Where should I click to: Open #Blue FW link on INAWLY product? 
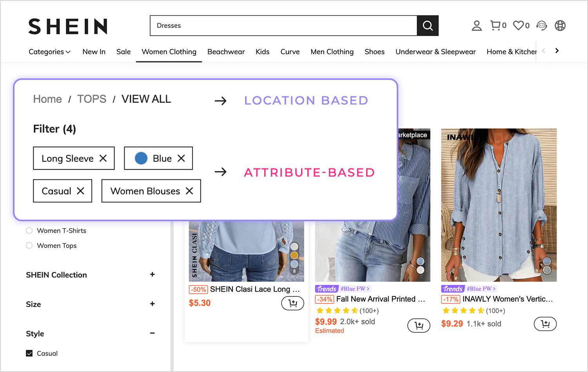[x=481, y=289]
